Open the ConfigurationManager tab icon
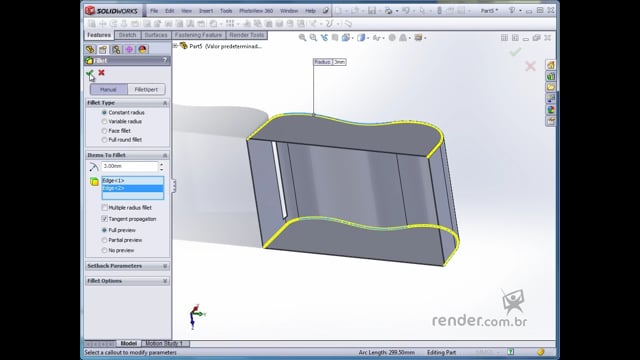Screen dimensions: 640x360 click(116, 49)
